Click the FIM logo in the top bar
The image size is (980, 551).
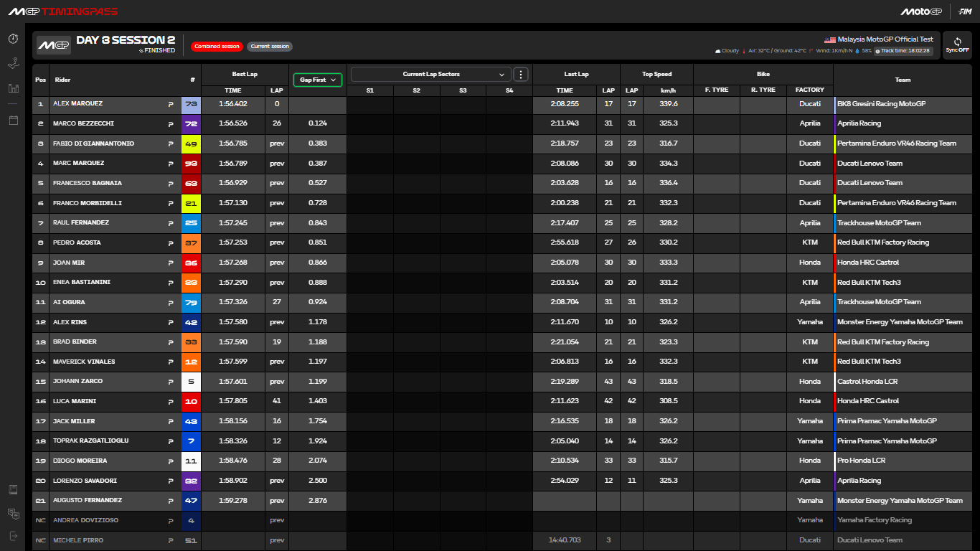coord(964,11)
